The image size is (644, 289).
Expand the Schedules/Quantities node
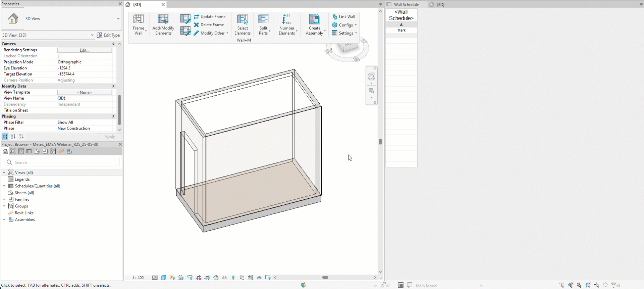point(4,186)
